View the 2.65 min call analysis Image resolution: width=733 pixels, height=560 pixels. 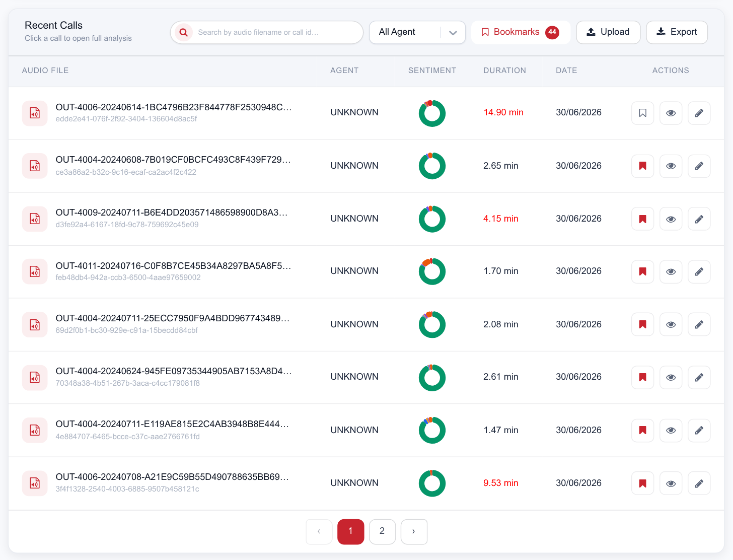coord(671,166)
